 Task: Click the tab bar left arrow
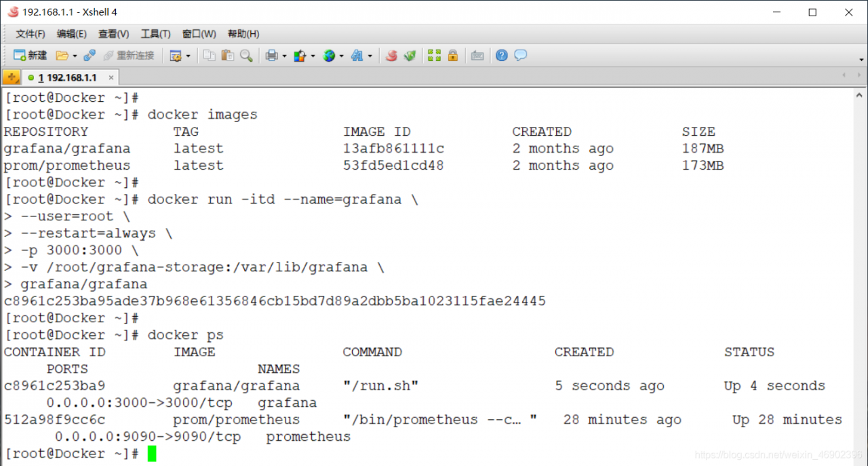[x=844, y=76]
